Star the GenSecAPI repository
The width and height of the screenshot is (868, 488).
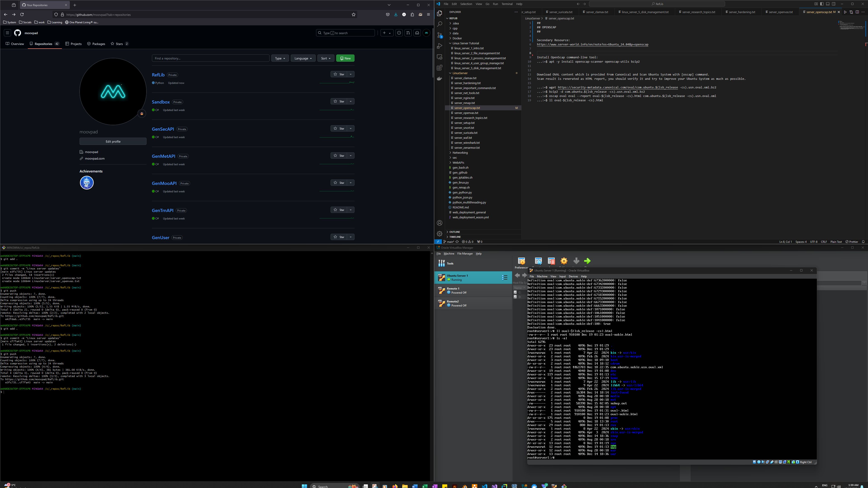(339, 128)
